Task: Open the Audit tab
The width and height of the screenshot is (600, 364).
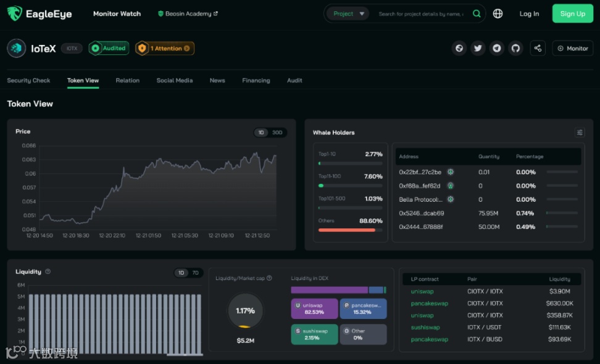Action: point(294,80)
